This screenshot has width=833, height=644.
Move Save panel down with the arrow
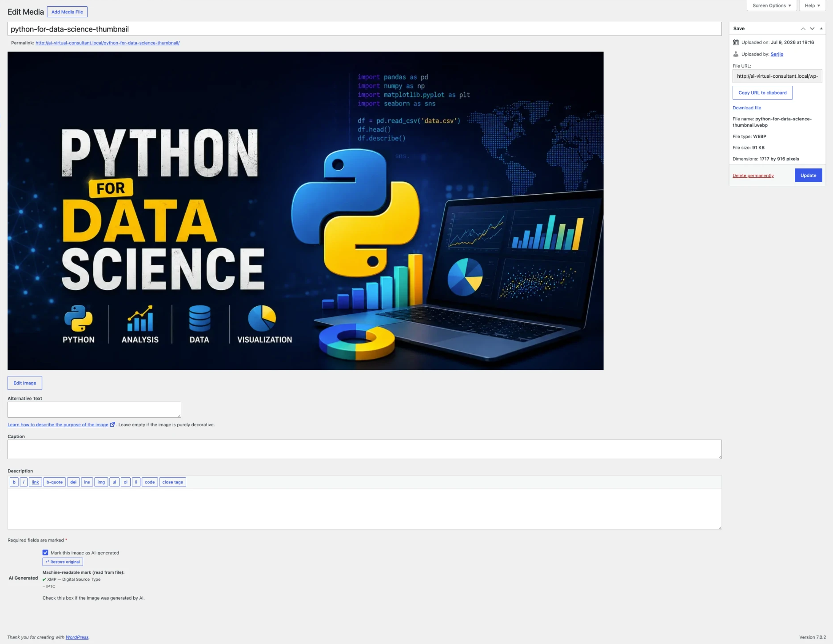tap(812, 28)
